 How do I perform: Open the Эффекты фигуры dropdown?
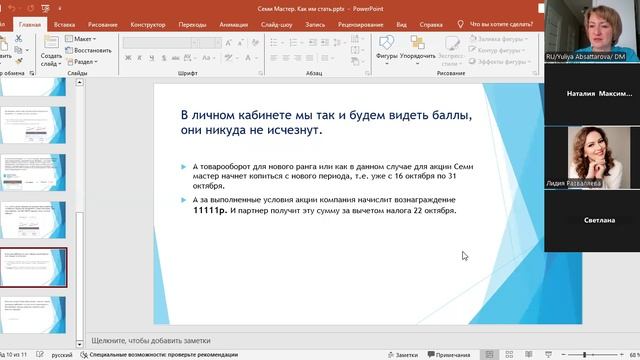click(499, 62)
